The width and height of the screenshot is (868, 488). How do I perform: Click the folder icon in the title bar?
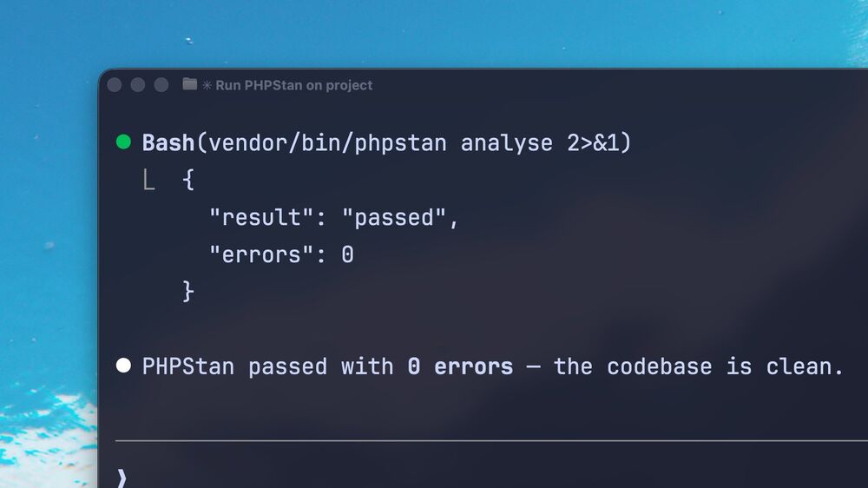[190, 85]
